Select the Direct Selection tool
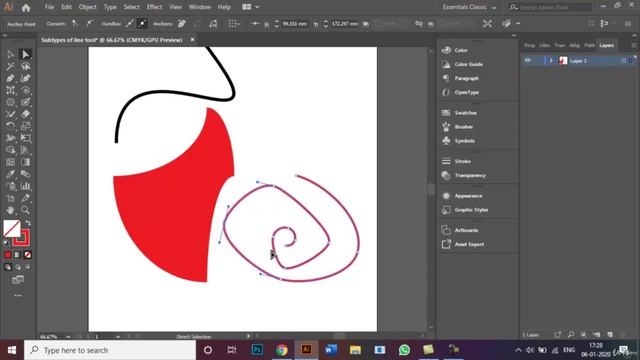The width and height of the screenshot is (640, 360). click(x=25, y=54)
